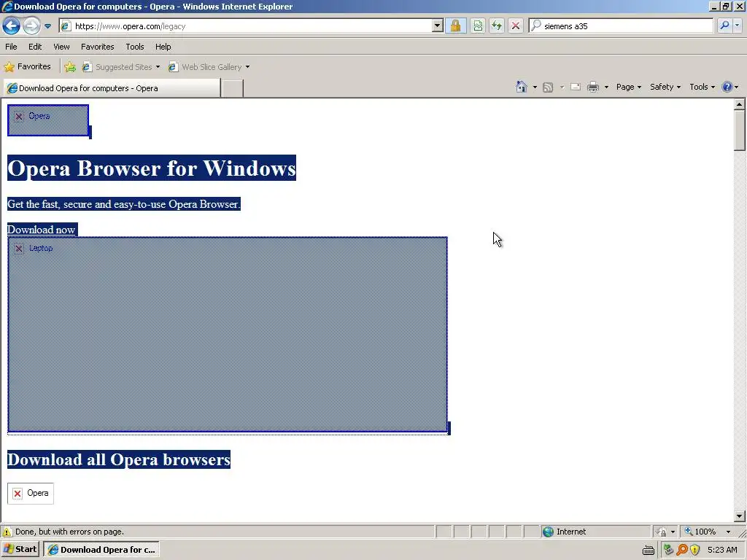Open the page error warning icon
Image resolution: width=747 pixels, height=560 pixels.
coord(7,532)
